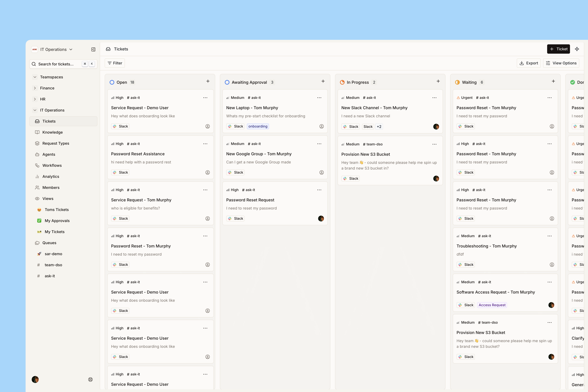Screen dimensions: 588x392
Task: Collapse the IT Operations tree
Action: tap(35, 110)
